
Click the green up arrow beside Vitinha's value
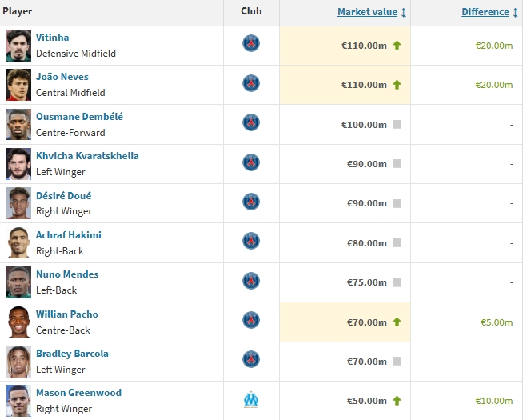pyautogui.click(x=397, y=46)
